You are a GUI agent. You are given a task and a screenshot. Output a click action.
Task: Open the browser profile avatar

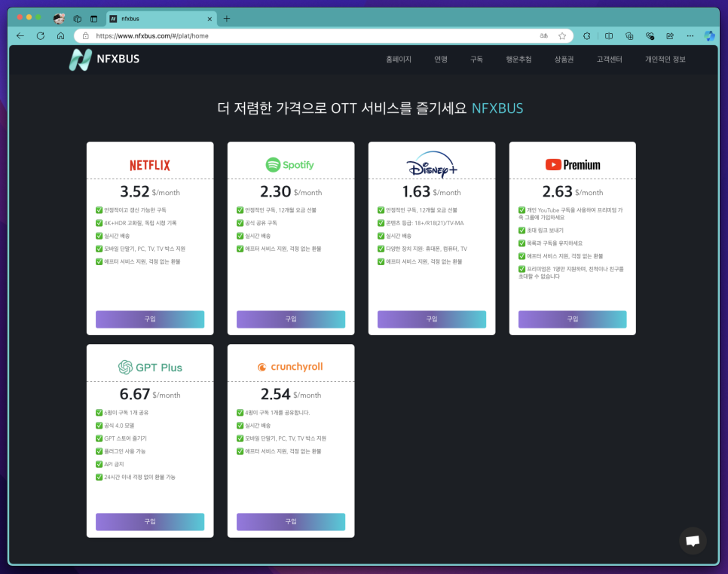(x=59, y=19)
